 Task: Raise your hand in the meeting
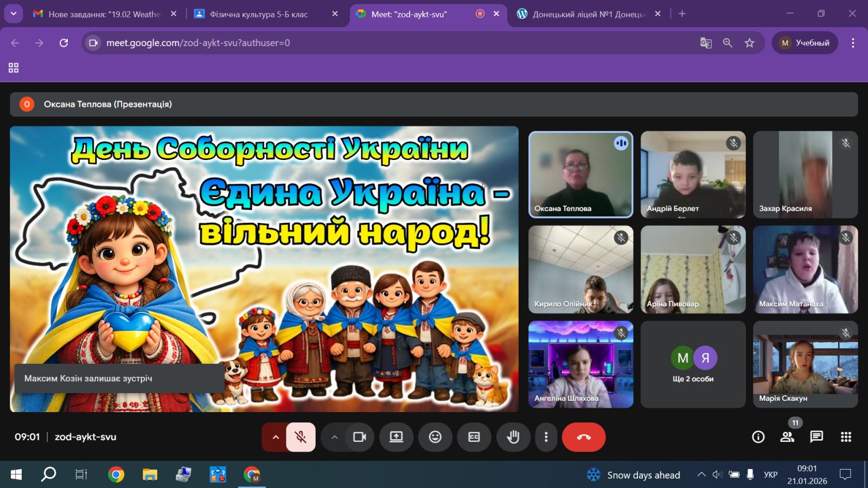click(513, 437)
